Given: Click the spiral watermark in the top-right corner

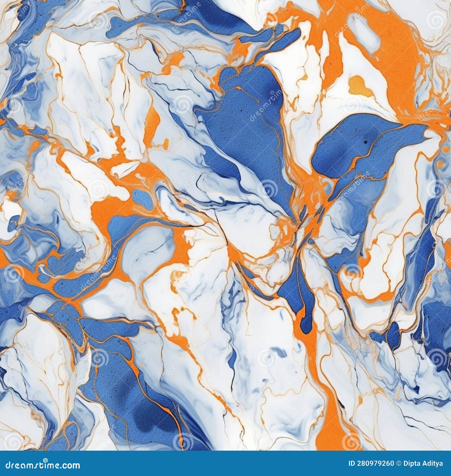Looking at the screenshot, I should click(436, 21).
